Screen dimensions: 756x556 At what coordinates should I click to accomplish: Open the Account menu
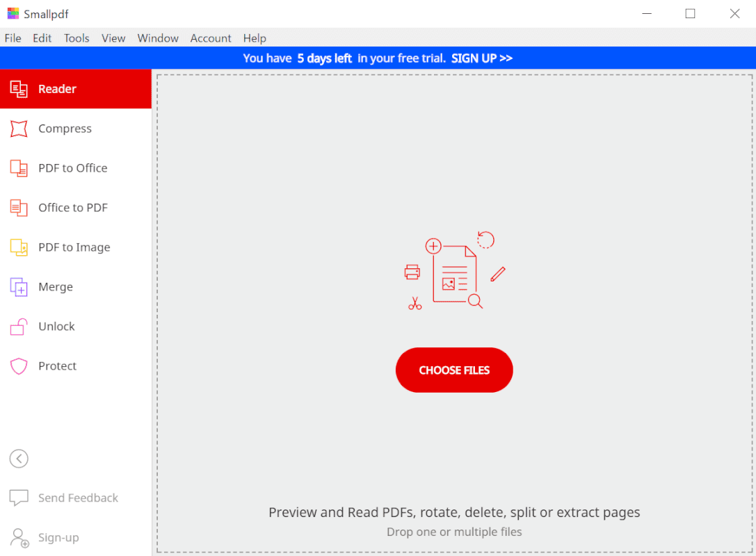(x=211, y=38)
